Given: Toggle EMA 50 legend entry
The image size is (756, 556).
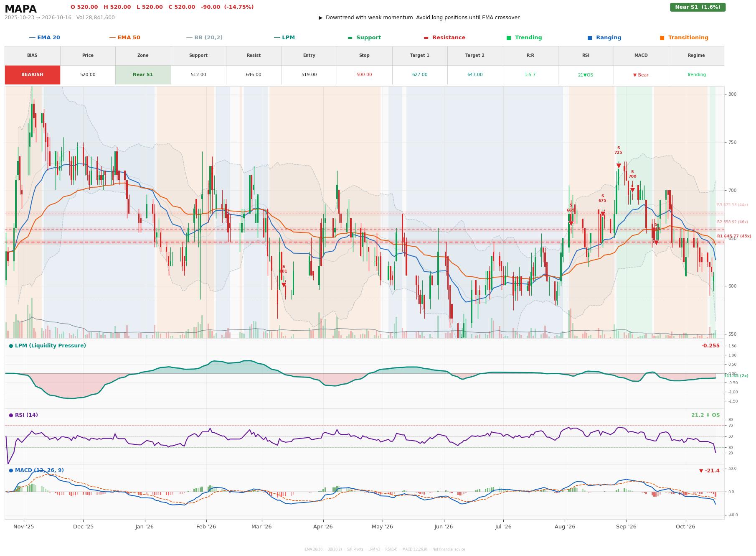Looking at the screenshot, I should (x=124, y=38).
